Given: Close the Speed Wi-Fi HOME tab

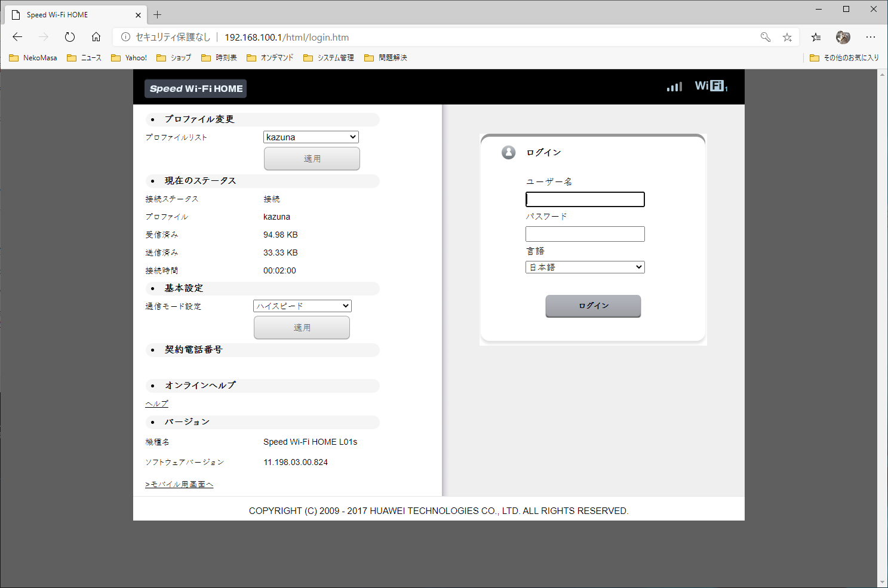Looking at the screenshot, I should click(x=139, y=15).
